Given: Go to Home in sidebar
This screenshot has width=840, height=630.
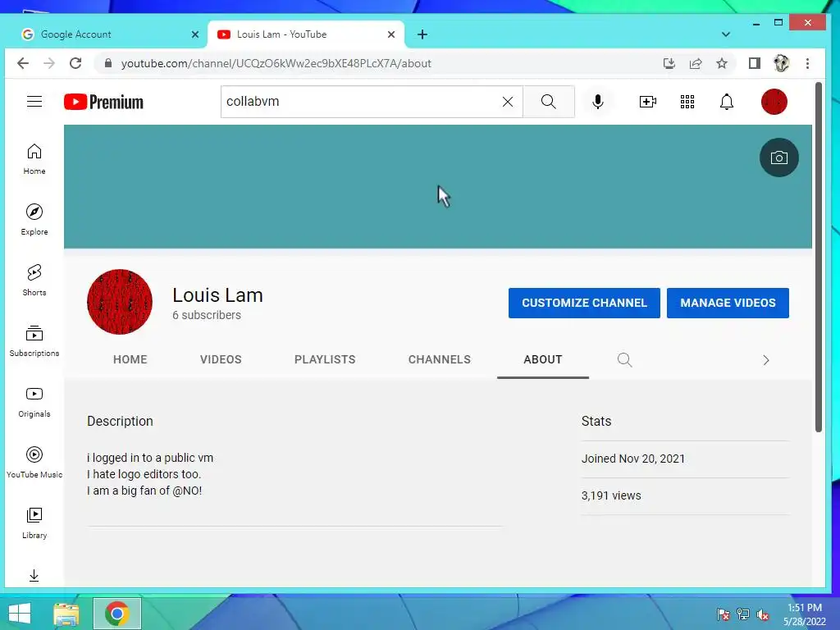Looking at the screenshot, I should [34, 159].
